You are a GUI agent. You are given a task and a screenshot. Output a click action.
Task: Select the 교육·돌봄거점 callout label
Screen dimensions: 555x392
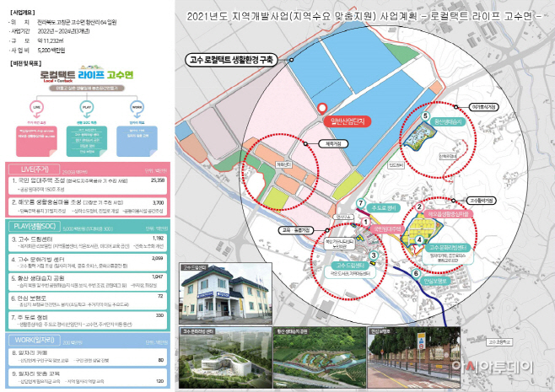296,230
